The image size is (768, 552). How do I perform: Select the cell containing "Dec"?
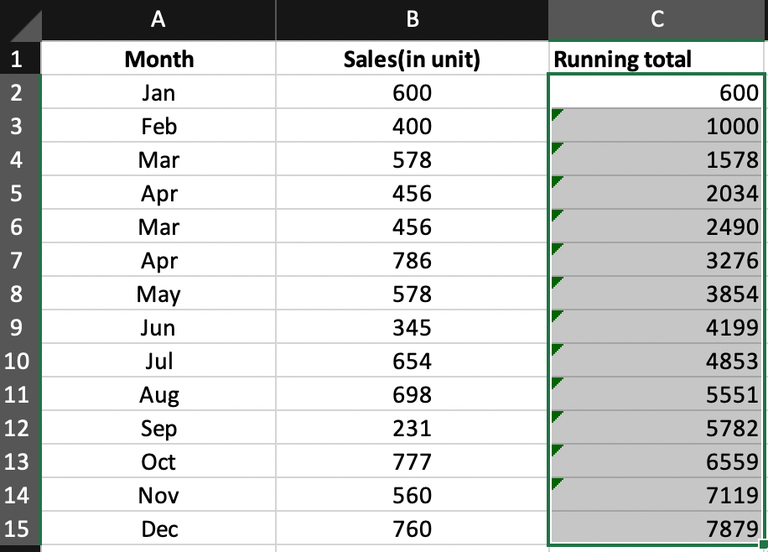[x=158, y=528]
